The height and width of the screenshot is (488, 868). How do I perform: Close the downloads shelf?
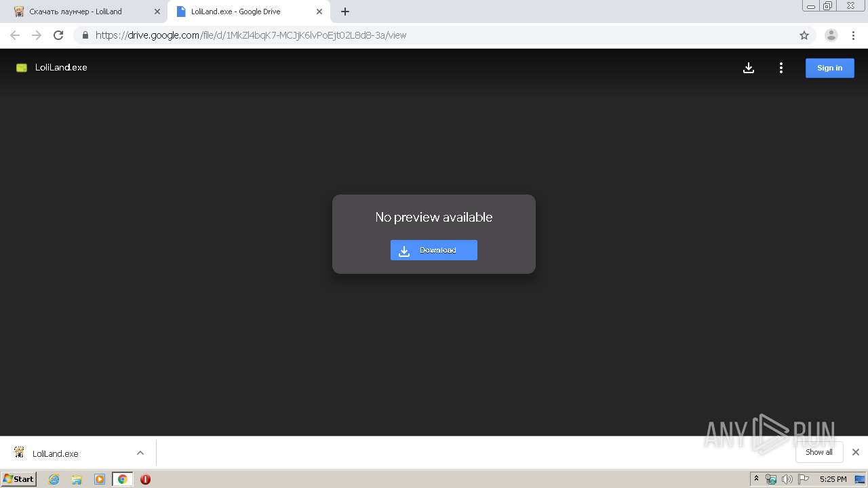[x=856, y=452]
